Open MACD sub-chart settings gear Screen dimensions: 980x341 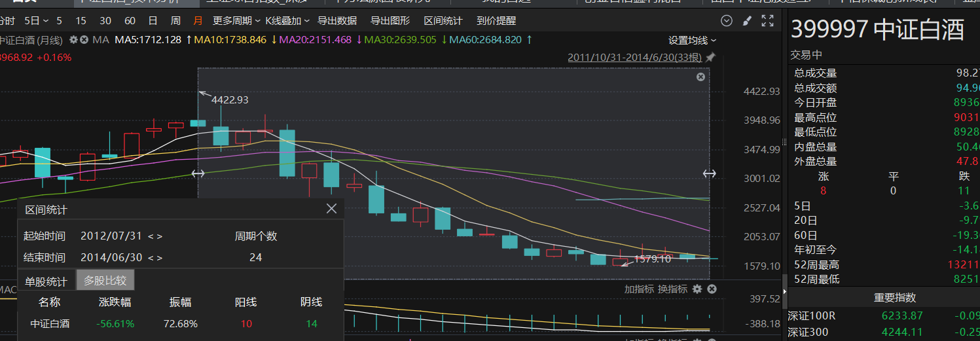click(697, 289)
